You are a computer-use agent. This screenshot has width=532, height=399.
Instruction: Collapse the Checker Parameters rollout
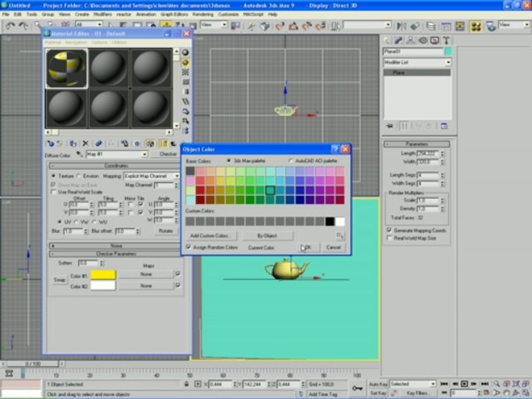116,254
